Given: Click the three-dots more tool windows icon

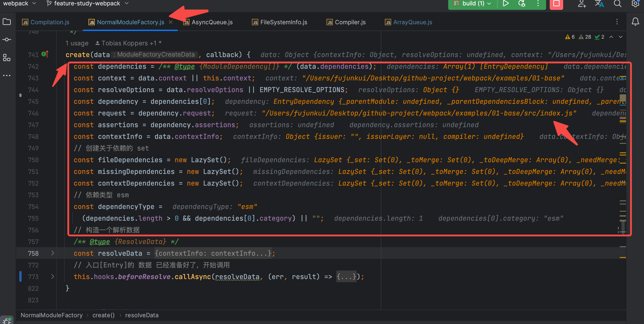Looking at the screenshot, I should coord(7,75).
